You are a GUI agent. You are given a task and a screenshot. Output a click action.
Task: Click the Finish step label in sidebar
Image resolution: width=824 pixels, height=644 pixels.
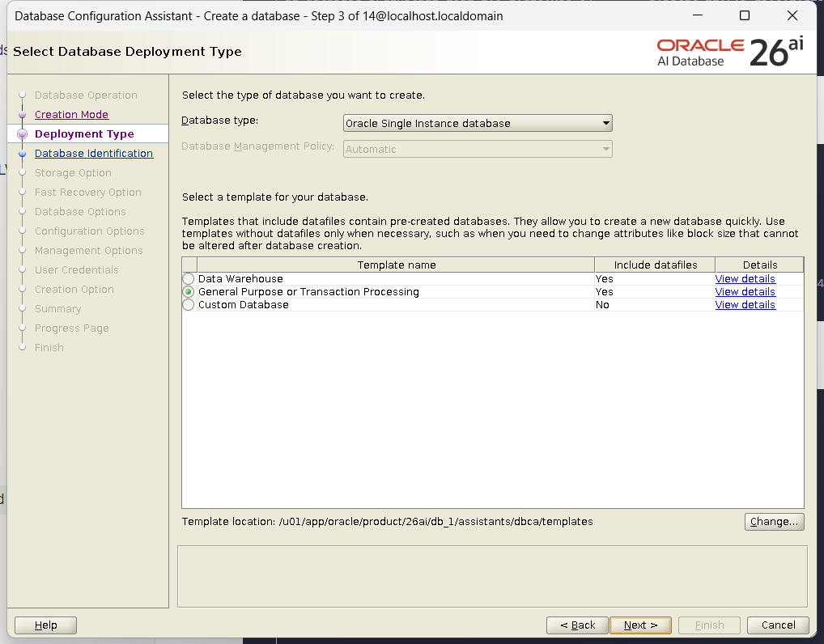pos(49,348)
